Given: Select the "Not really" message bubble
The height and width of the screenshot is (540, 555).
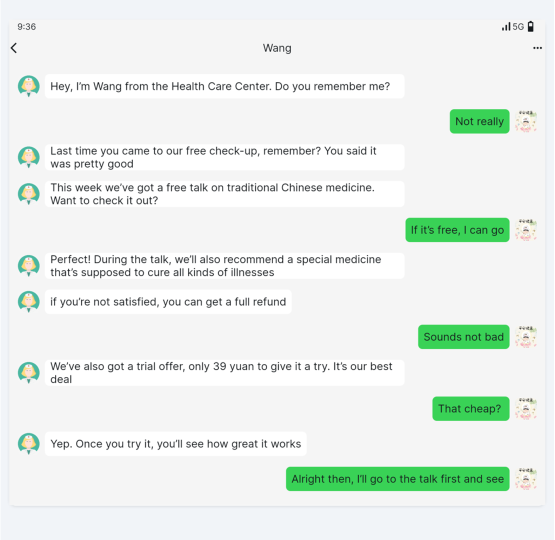Looking at the screenshot, I should click(479, 121).
